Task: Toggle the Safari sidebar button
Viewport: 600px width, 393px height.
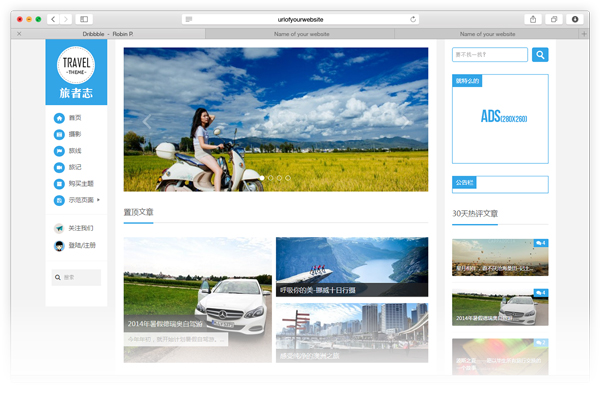Action: 84,19
